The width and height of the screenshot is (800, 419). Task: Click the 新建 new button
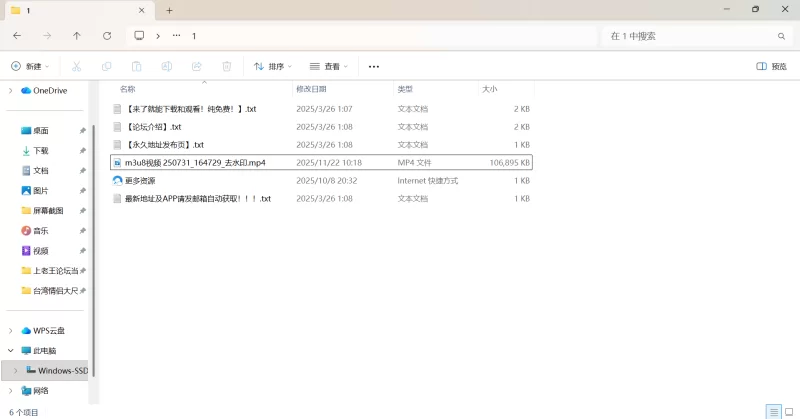[30, 66]
